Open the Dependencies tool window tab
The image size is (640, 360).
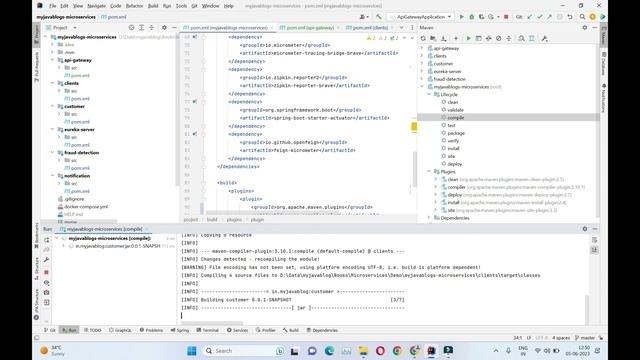[x=322, y=330]
